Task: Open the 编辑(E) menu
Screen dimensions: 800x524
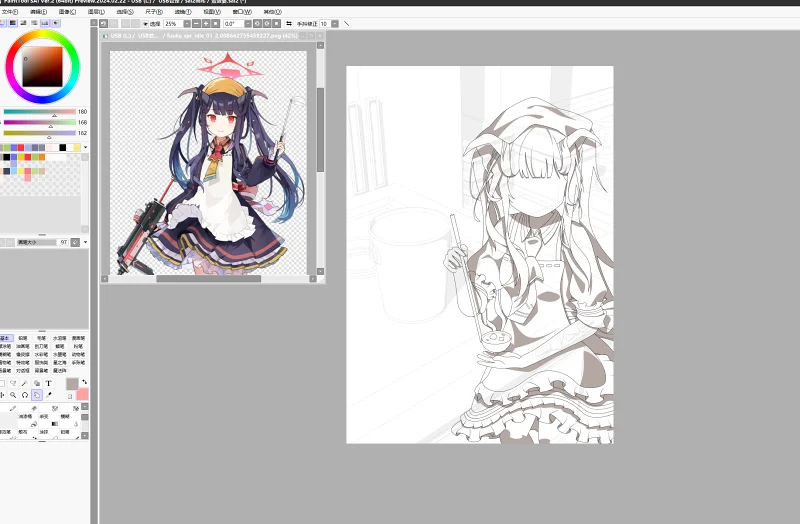Action: coord(38,12)
